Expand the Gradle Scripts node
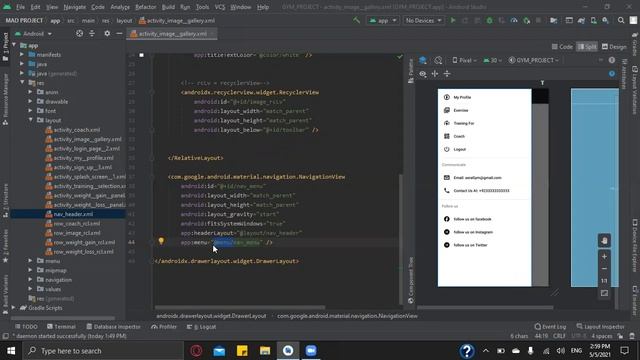Image resolution: width=640 pixels, height=360 pixels. tap(13, 308)
